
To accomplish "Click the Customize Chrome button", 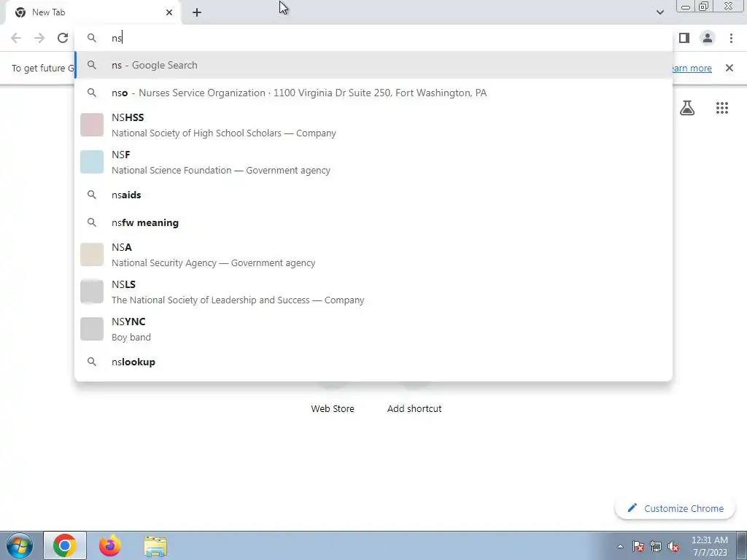I will [676, 508].
